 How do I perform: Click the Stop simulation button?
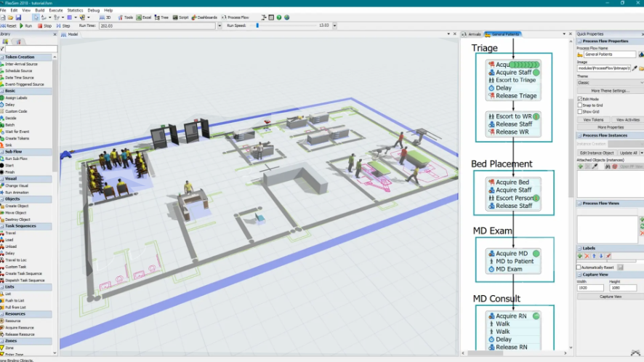tap(45, 25)
